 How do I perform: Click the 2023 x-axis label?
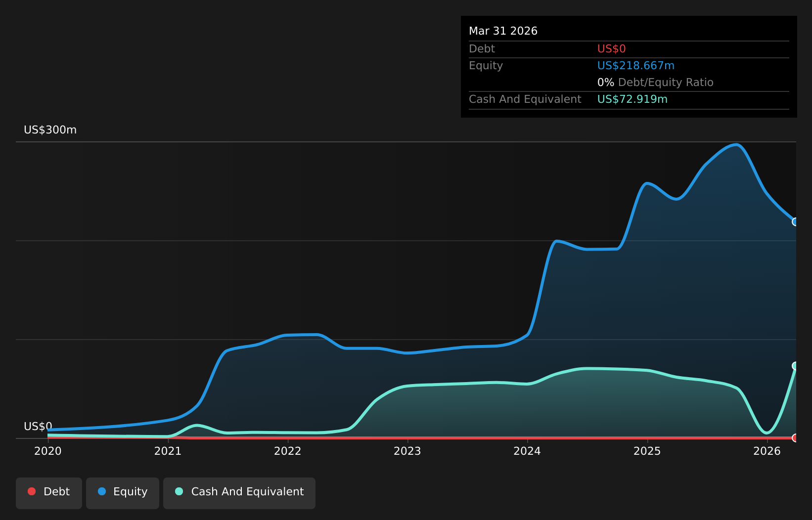click(407, 451)
